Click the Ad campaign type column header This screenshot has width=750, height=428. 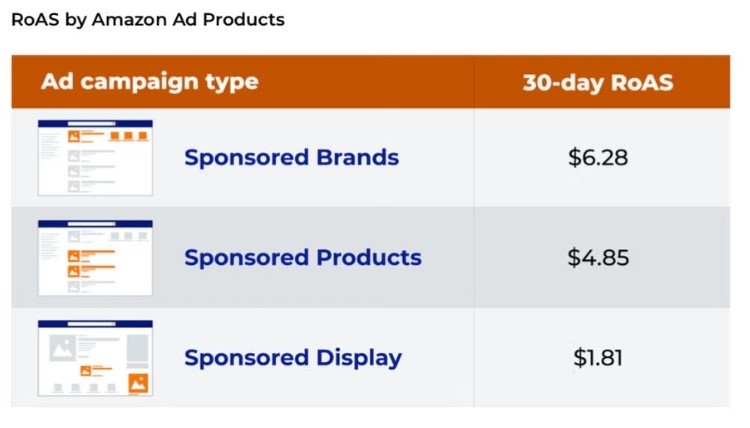tap(150, 82)
